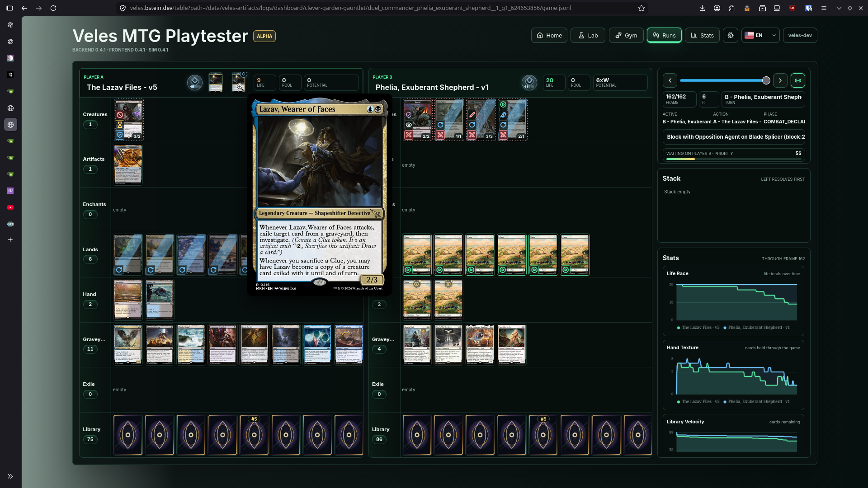Open the Home page
Viewport: 868px width, 488px height.
(549, 35)
